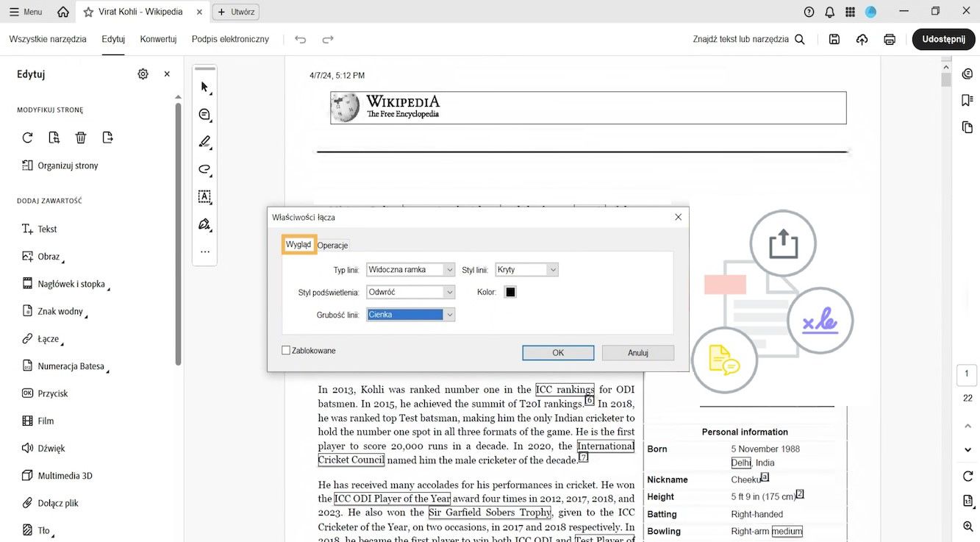Open the Podpis elektroniczny tab
The image size is (980, 542).
(x=230, y=39)
